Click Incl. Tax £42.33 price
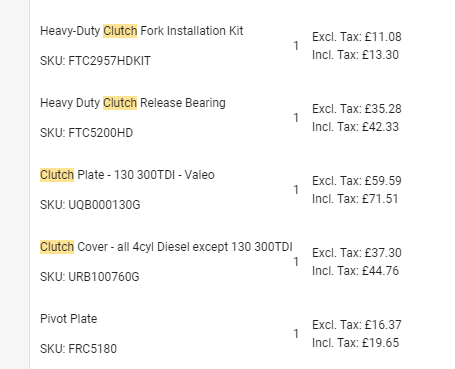455x369 pixels. coord(355,127)
